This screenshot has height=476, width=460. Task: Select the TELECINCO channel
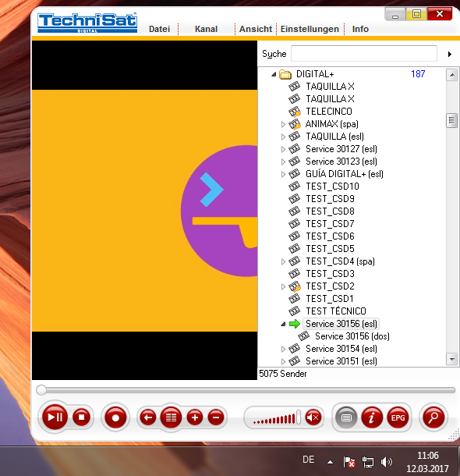(329, 112)
